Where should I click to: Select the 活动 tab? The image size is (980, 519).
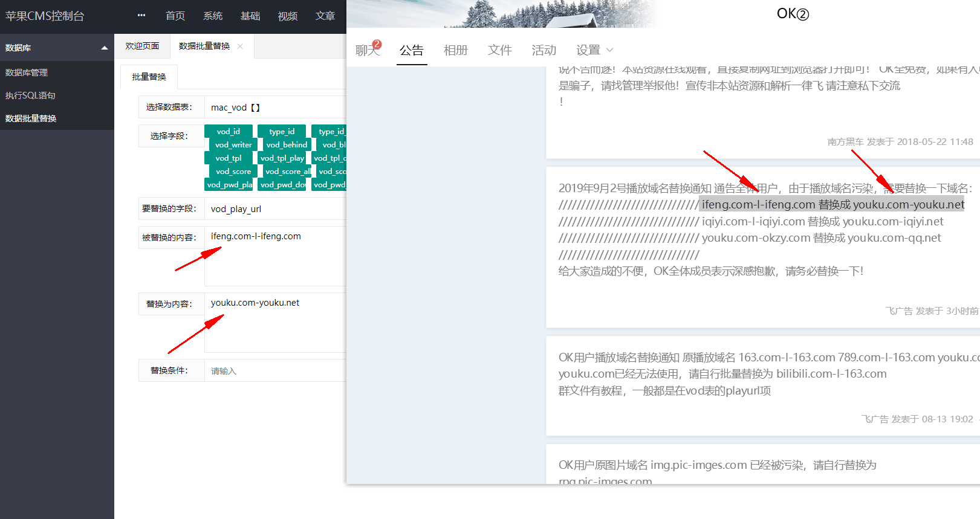(544, 50)
